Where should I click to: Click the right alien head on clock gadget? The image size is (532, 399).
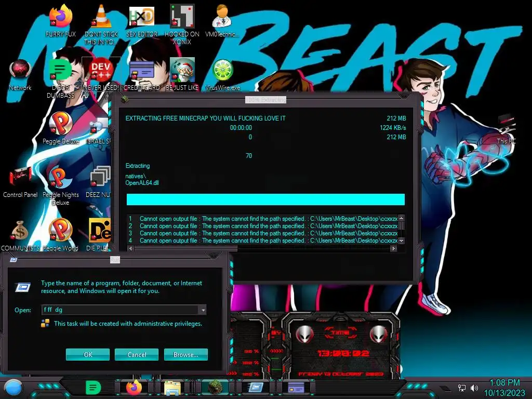378,335
